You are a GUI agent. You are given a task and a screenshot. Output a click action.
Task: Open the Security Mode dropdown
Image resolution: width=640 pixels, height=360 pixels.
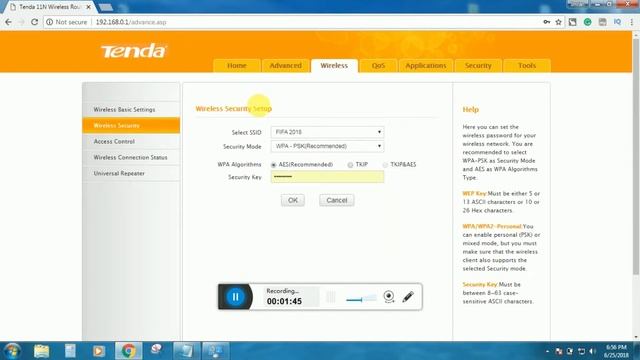(x=327, y=146)
